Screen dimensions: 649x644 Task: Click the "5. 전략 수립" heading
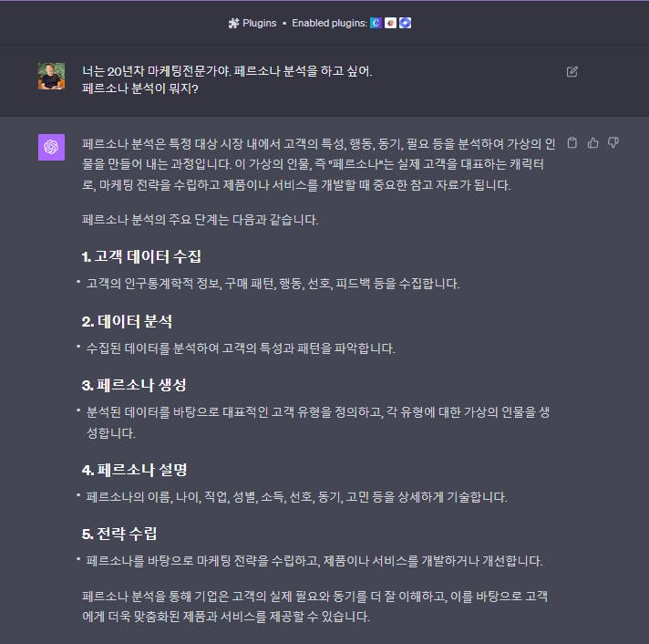click(x=119, y=534)
